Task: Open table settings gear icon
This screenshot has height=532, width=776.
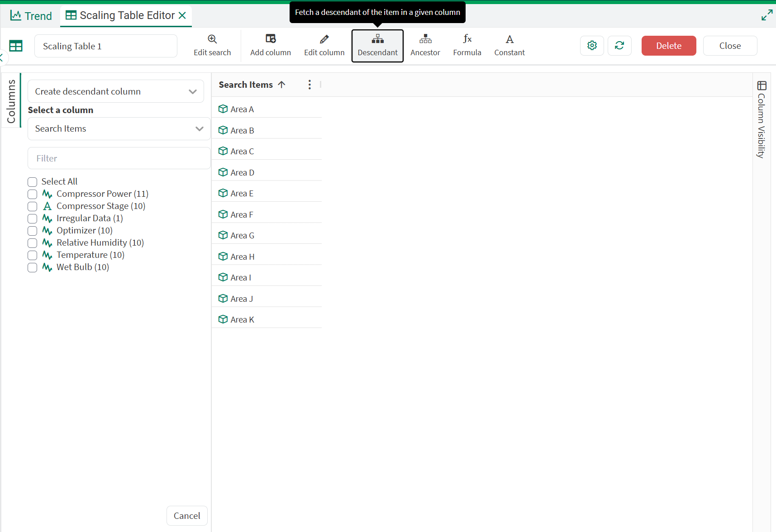Action: coord(592,46)
